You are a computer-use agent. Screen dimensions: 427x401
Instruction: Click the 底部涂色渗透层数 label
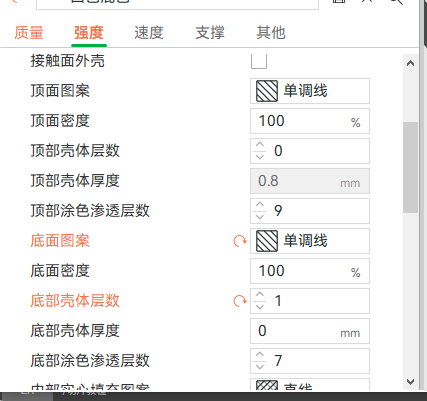pos(90,361)
